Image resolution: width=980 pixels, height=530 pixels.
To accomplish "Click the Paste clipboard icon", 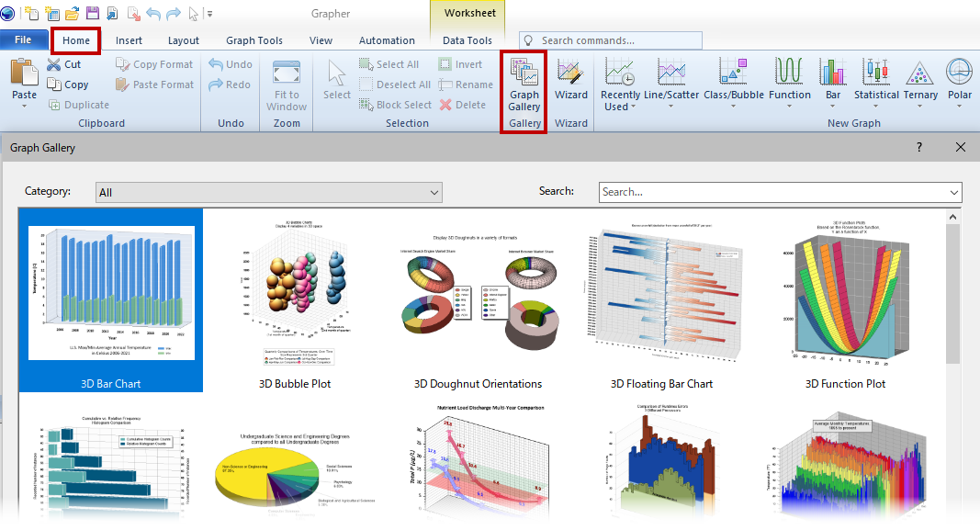I will (25, 73).
